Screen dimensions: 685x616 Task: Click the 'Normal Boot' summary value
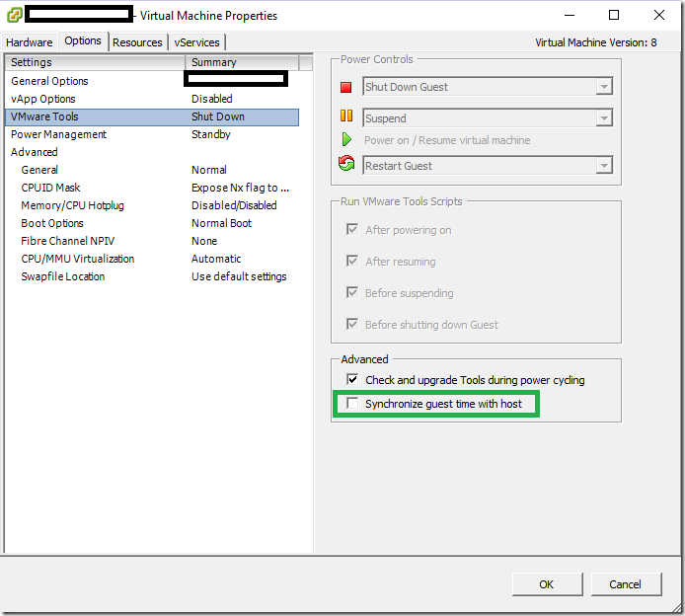click(x=221, y=223)
